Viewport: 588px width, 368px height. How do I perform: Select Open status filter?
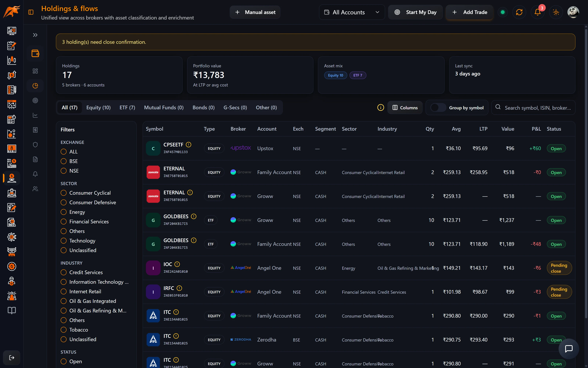64,361
